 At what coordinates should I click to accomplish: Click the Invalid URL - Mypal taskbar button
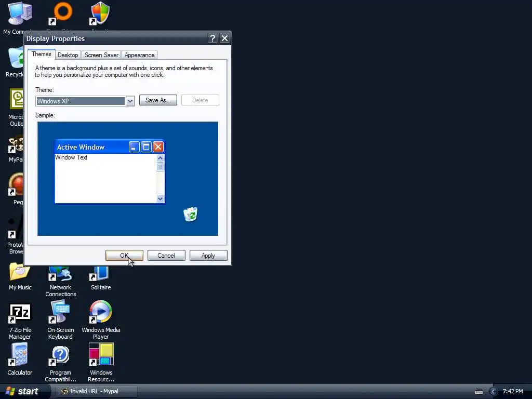pos(96,391)
